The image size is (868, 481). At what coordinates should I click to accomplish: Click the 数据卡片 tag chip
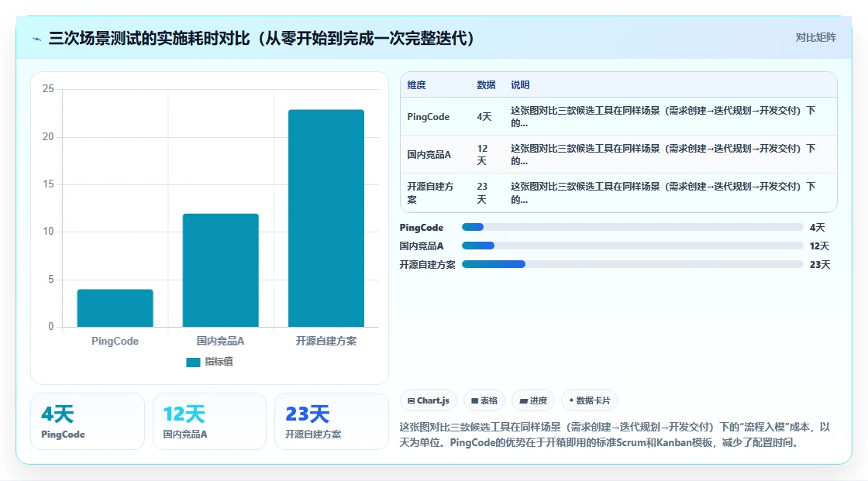(x=590, y=400)
